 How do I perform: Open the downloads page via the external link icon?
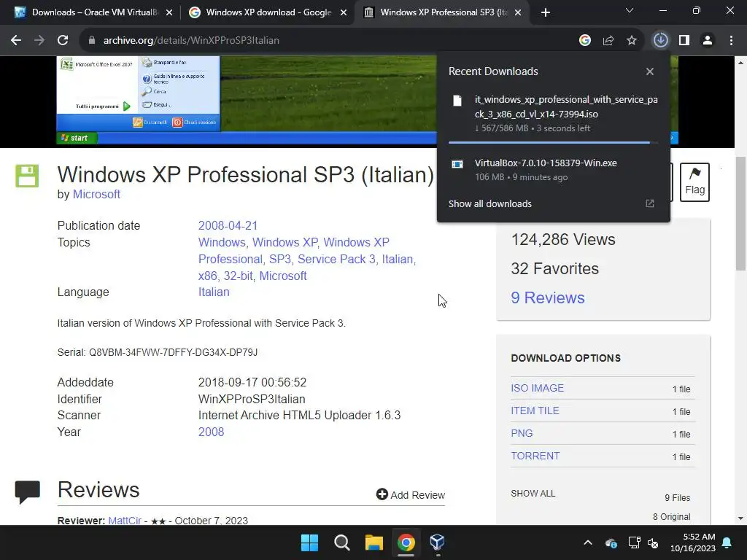click(650, 204)
